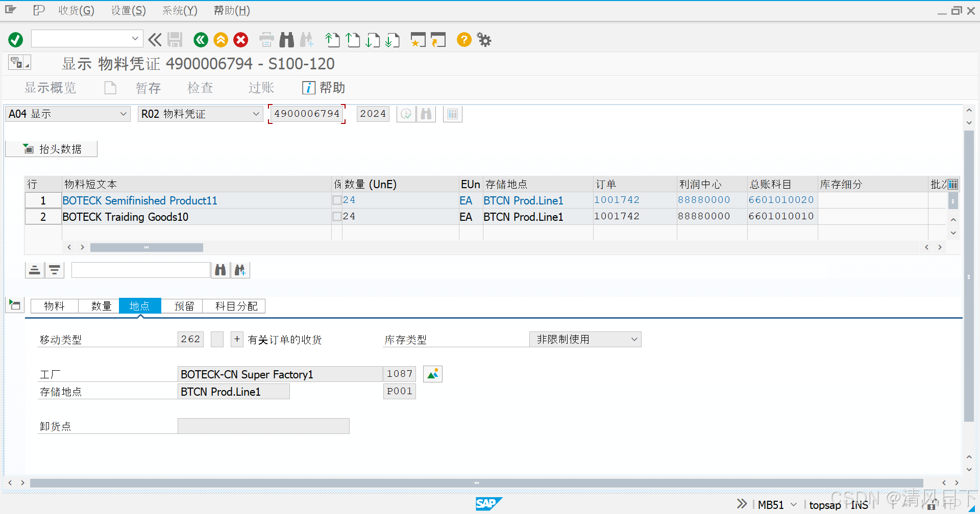Go to Next Page icon
Viewport: 980px width, 514px height.
coord(373,39)
